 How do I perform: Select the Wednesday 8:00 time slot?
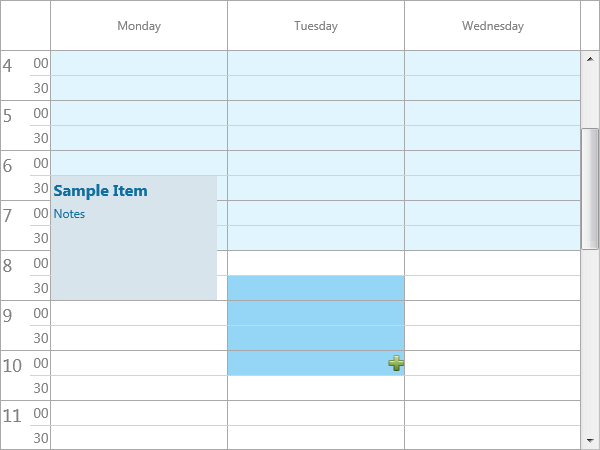click(492, 263)
